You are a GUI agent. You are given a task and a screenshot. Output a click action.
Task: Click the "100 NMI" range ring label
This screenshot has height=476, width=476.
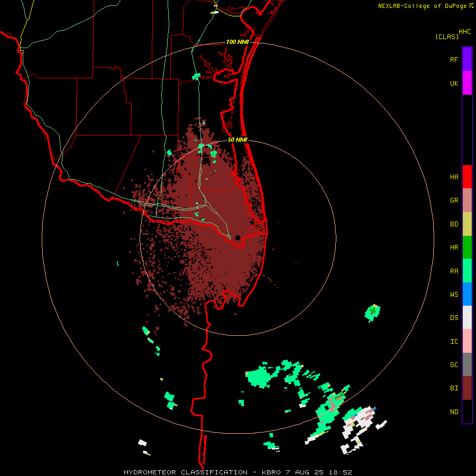point(237,42)
